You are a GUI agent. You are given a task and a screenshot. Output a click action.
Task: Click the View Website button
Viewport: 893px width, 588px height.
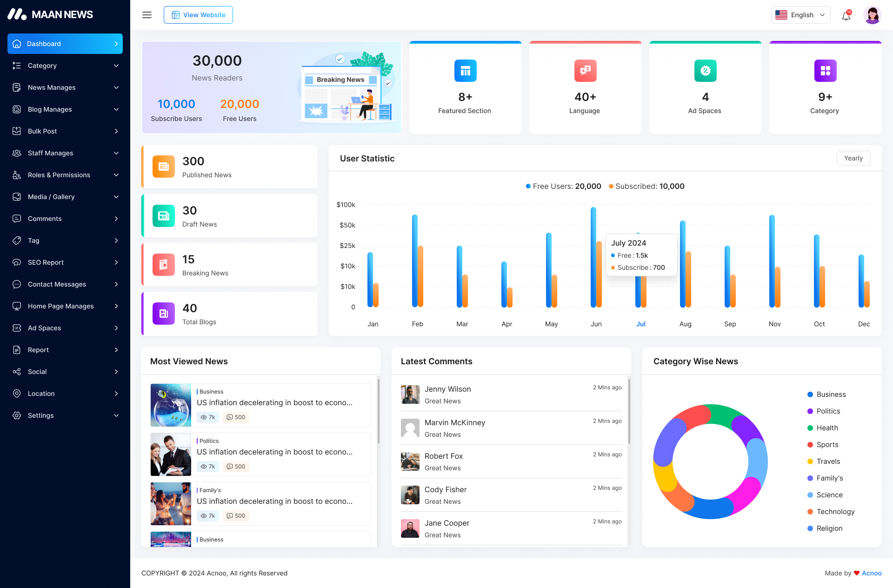coord(198,15)
